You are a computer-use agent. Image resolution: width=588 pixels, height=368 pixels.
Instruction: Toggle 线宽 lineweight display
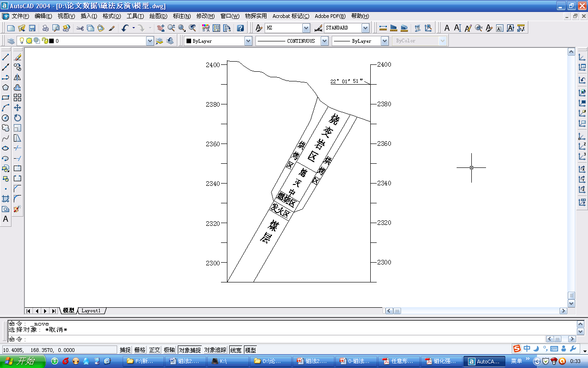coord(236,350)
